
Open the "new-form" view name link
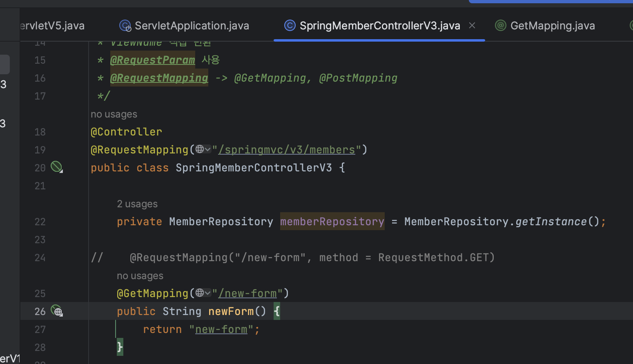(221, 329)
